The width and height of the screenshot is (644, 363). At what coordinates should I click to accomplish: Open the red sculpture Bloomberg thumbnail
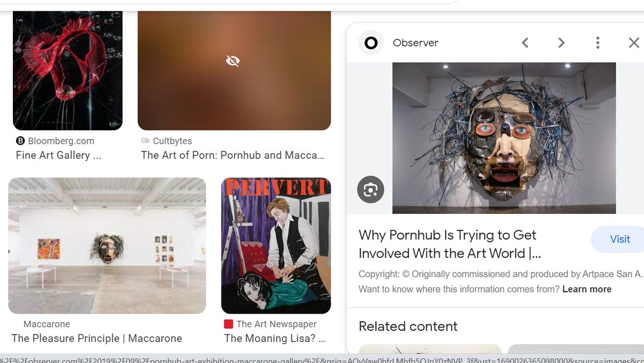pos(68,70)
